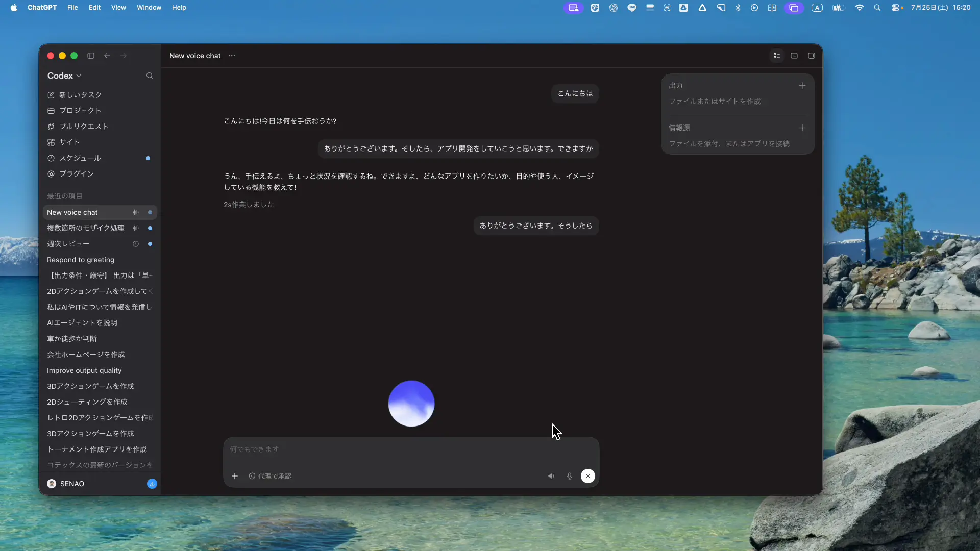Click the voice orb animation
The height and width of the screenshot is (551, 980).
click(x=411, y=404)
